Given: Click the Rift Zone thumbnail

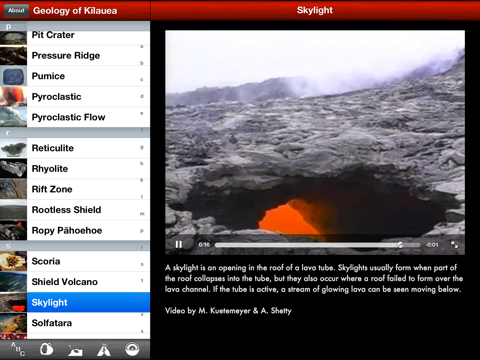Looking at the screenshot, I should coord(13,189).
